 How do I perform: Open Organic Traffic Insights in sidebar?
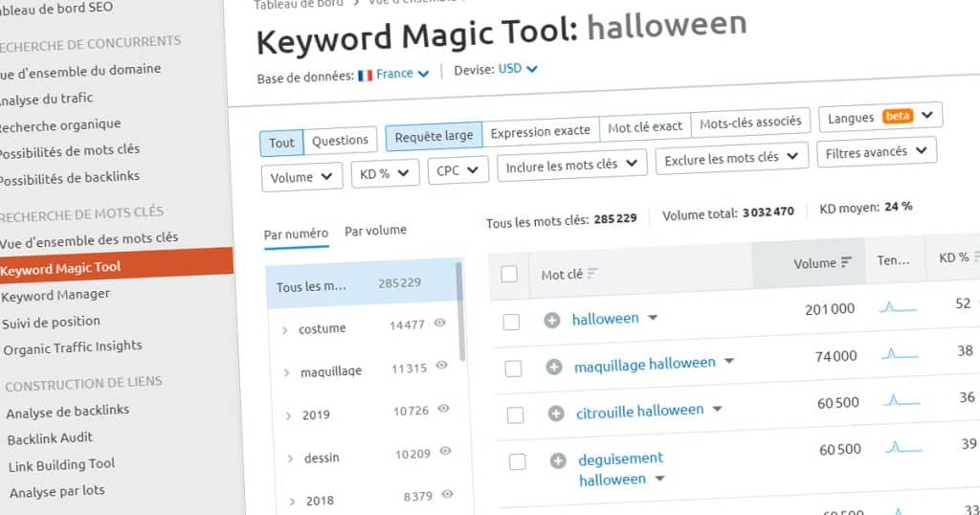coord(73,347)
